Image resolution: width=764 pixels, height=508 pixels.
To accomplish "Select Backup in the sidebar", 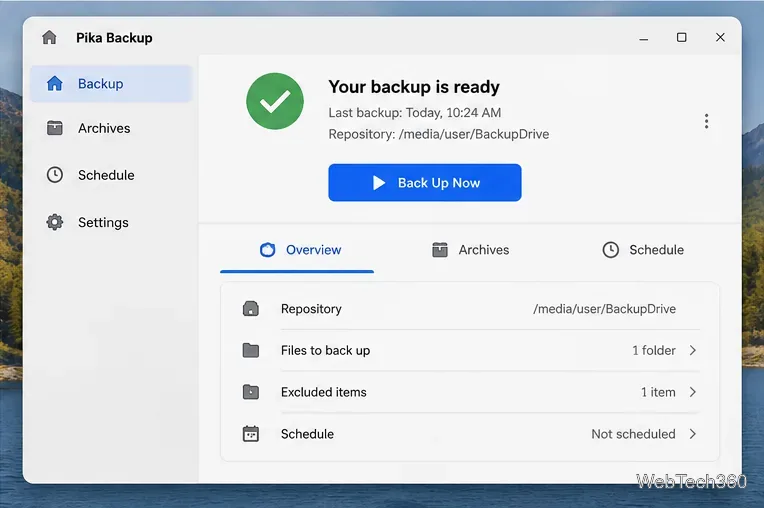I will pyautogui.click(x=112, y=84).
